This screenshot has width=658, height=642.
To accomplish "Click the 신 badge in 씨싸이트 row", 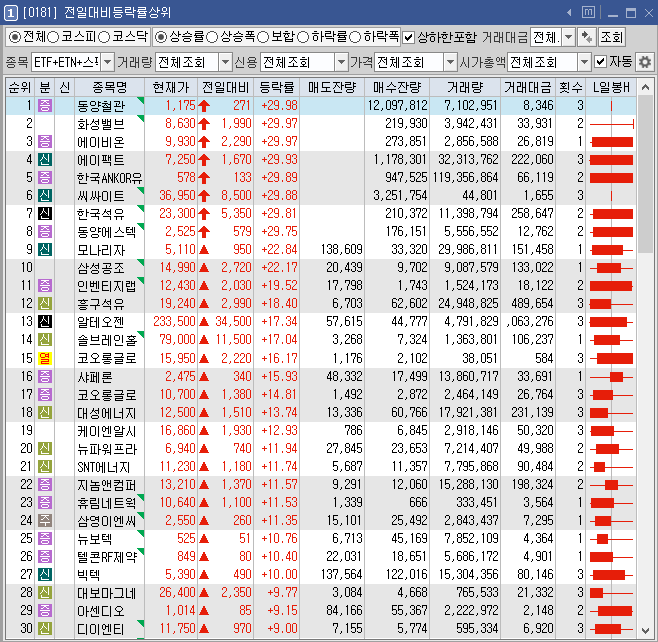I will tap(45, 196).
